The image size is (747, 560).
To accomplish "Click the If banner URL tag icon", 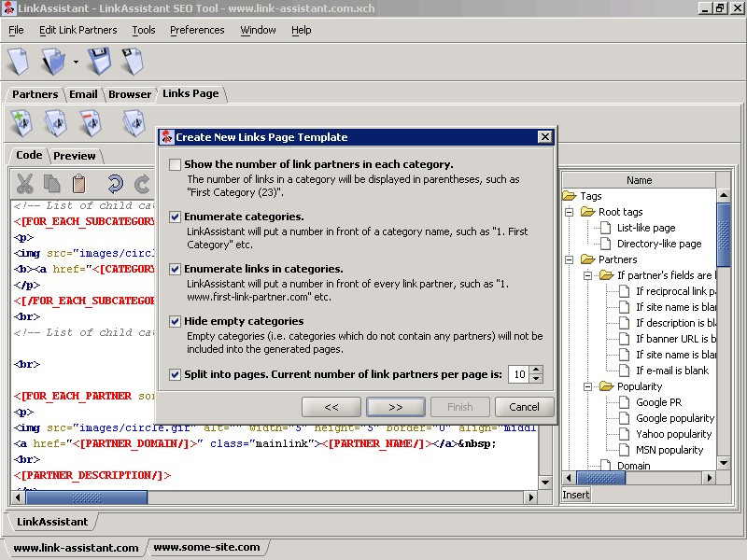I will pos(624,339).
